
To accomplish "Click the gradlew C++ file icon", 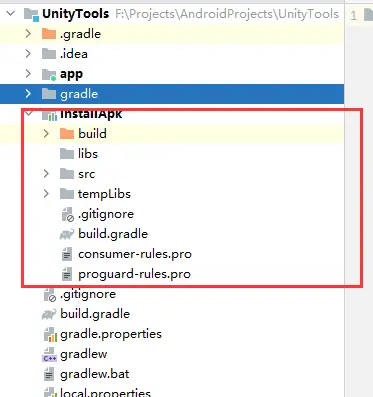I will (x=50, y=354).
